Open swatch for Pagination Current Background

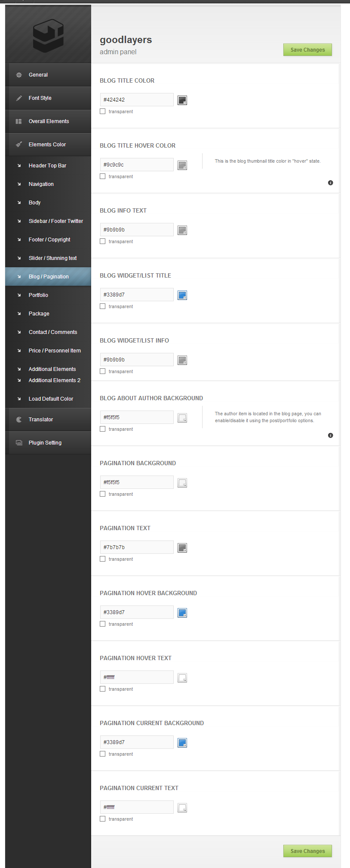pyautogui.click(x=182, y=743)
